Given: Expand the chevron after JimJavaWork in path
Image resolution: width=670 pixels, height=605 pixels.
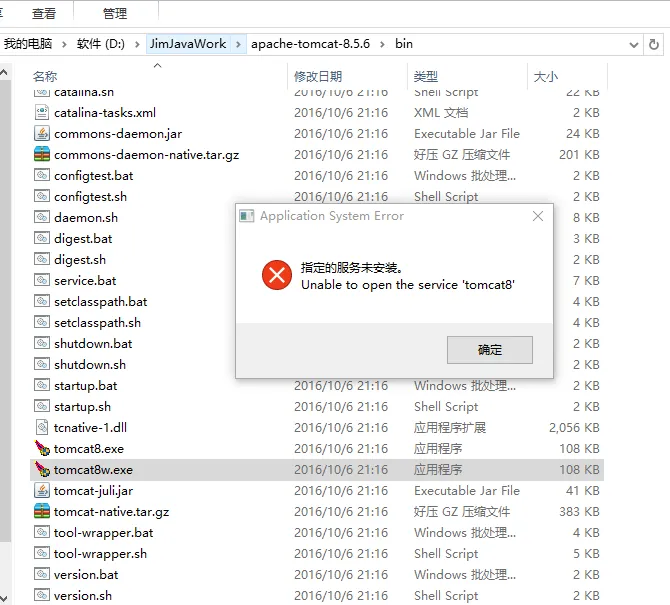Looking at the screenshot, I should [x=238, y=44].
